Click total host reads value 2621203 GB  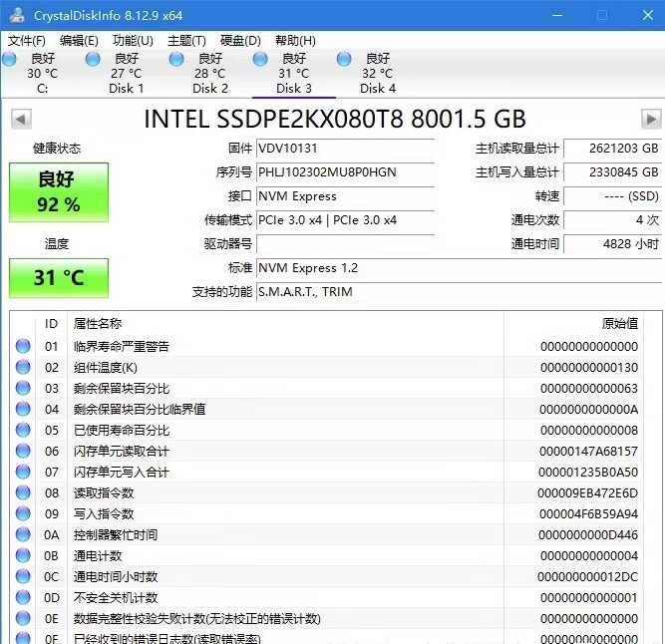click(612, 149)
